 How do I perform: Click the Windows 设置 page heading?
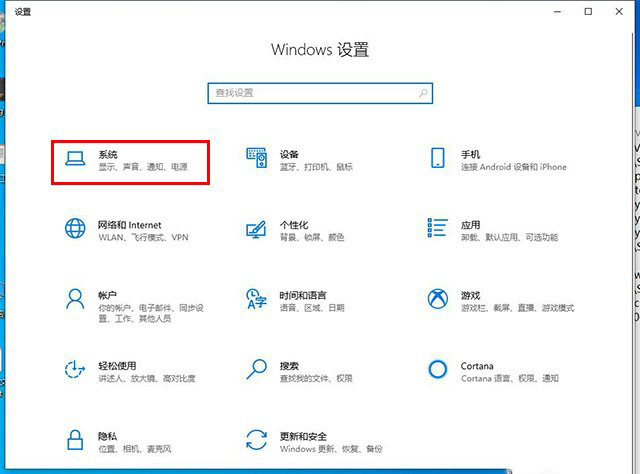320,50
